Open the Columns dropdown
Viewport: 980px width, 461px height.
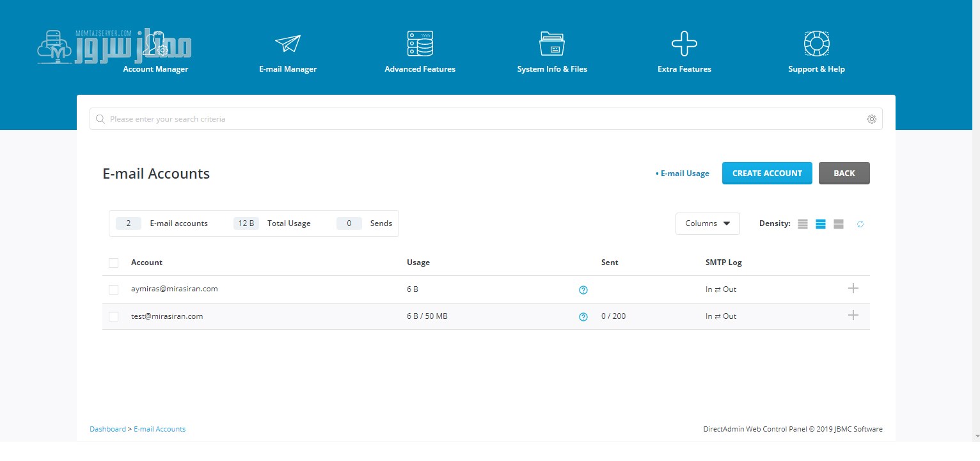tap(707, 223)
